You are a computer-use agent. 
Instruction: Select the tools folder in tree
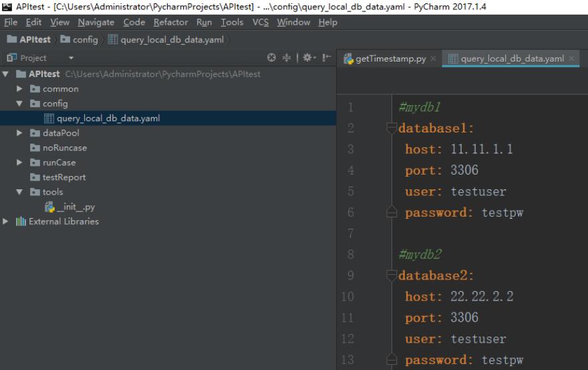(x=53, y=192)
